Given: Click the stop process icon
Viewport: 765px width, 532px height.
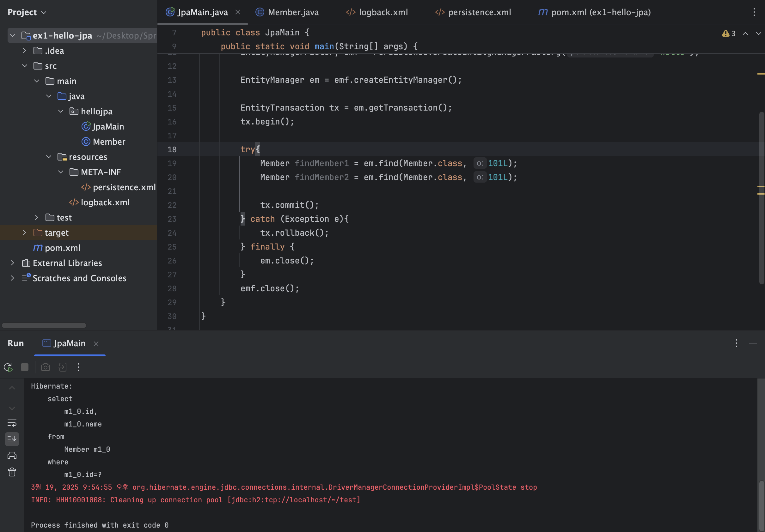Looking at the screenshot, I should tap(25, 367).
